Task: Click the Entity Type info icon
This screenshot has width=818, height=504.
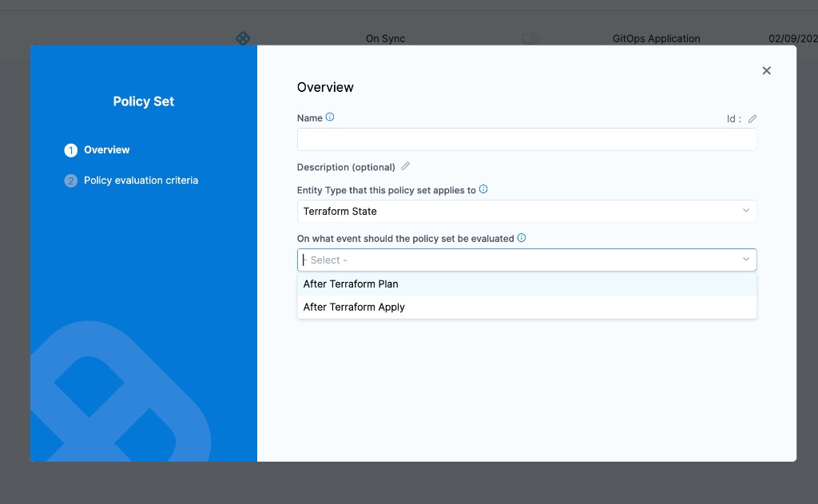Action: (483, 189)
